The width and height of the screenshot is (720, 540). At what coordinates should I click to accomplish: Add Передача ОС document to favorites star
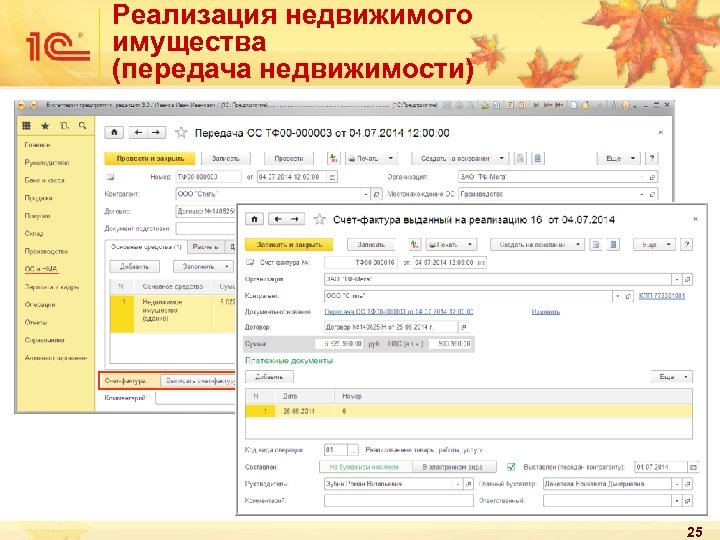(181, 133)
